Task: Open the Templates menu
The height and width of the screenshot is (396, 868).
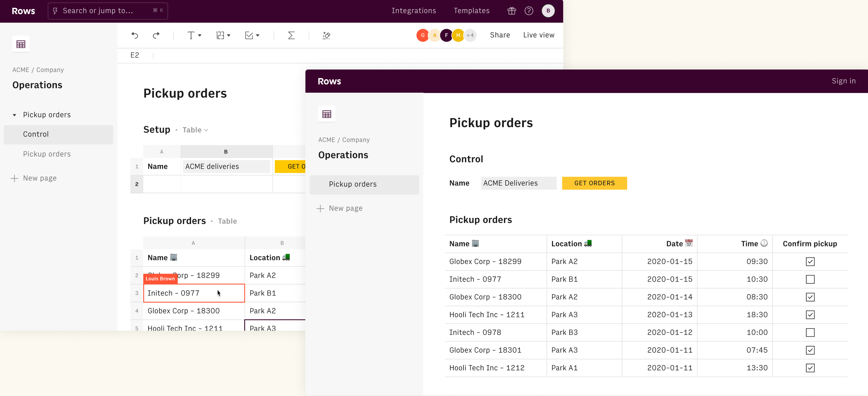Action: pos(471,11)
